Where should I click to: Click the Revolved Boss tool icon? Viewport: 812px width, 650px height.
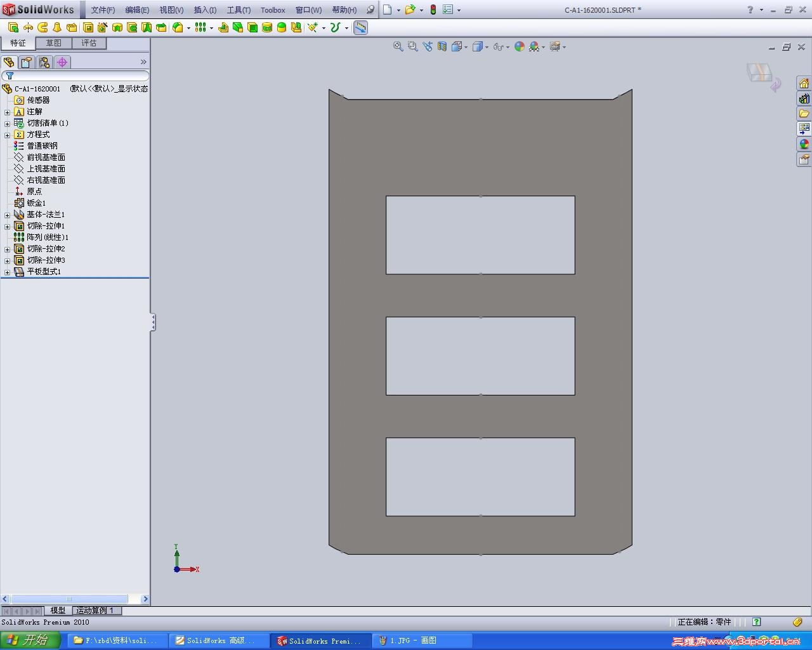coord(28,27)
